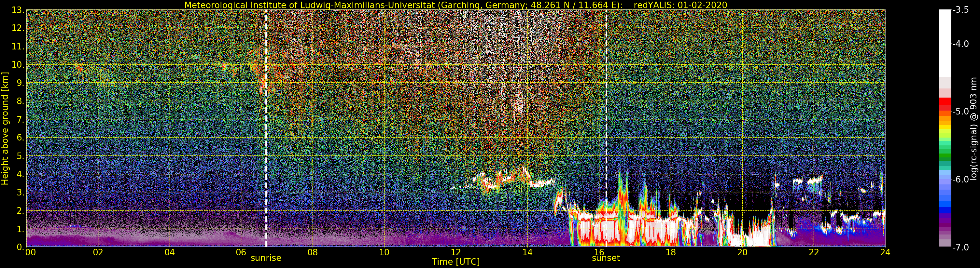The height and width of the screenshot is (268, 980).
Task: Click the y-axis tick label '4.'
Action: pos(20,174)
